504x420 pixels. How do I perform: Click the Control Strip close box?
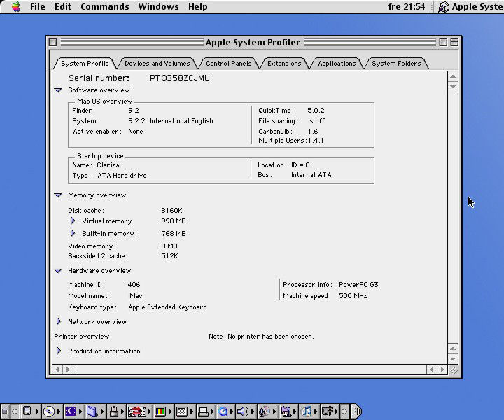pyautogui.click(x=5, y=412)
